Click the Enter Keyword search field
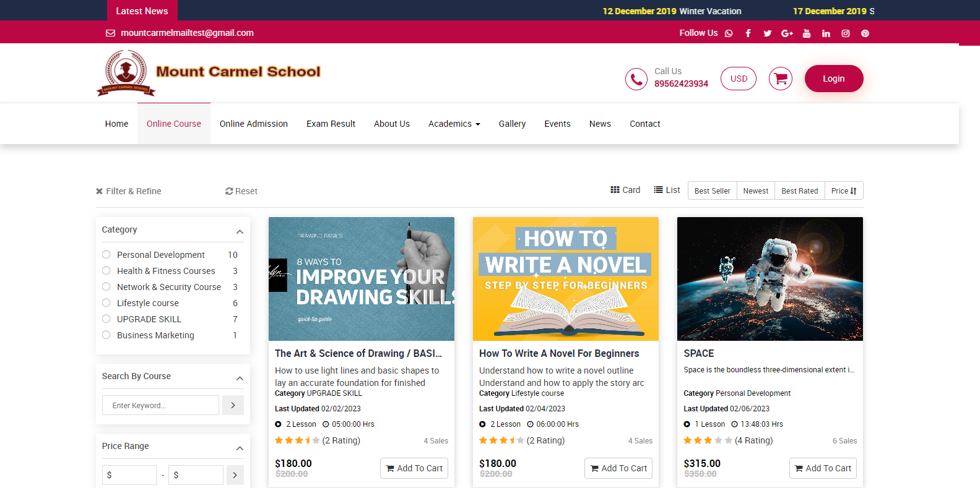This screenshot has width=980, height=488. coord(160,406)
